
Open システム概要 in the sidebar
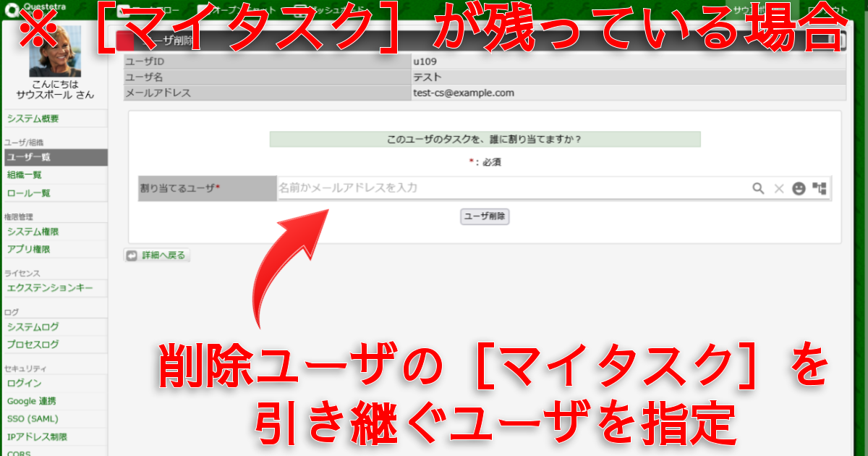coord(33,119)
